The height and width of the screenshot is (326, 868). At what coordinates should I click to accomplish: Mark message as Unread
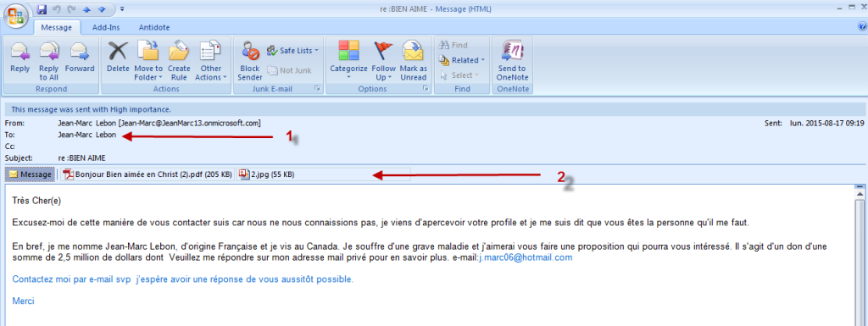pos(414,61)
